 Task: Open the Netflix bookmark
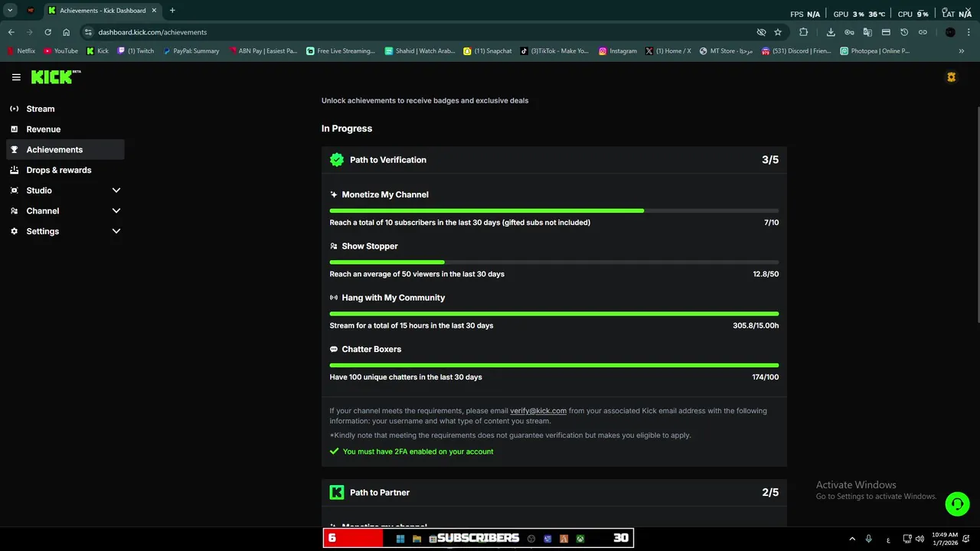tap(21, 51)
